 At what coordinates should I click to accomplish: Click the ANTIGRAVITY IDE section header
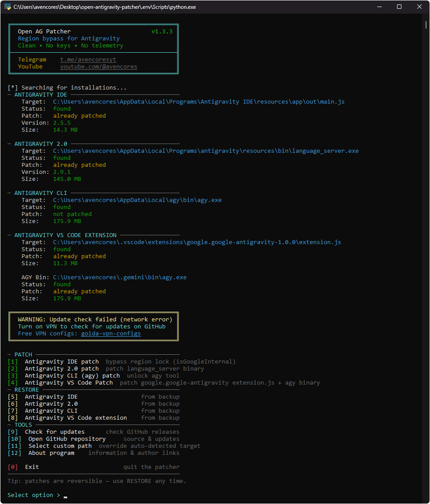point(40,94)
